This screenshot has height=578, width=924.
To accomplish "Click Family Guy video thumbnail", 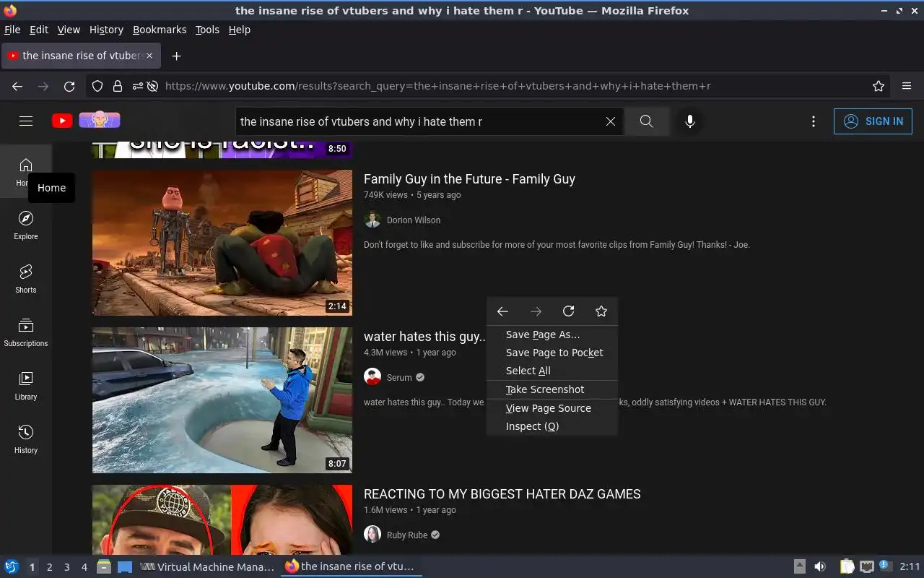I will [222, 243].
